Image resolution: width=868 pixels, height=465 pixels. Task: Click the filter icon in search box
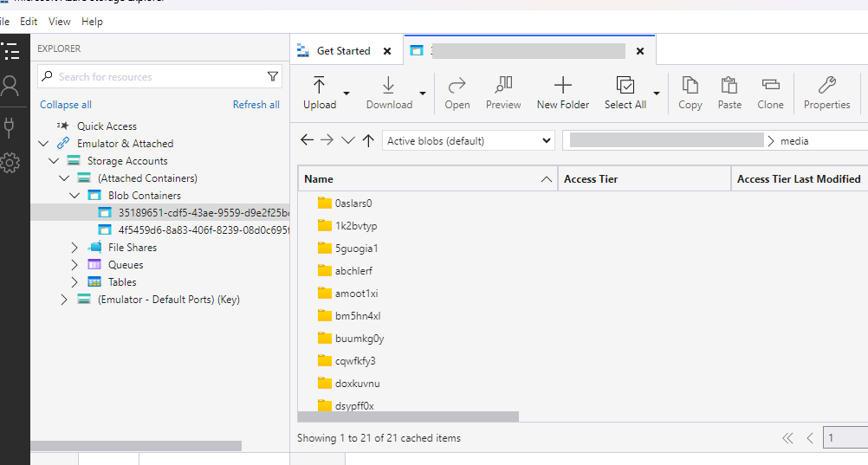tap(274, 77)
